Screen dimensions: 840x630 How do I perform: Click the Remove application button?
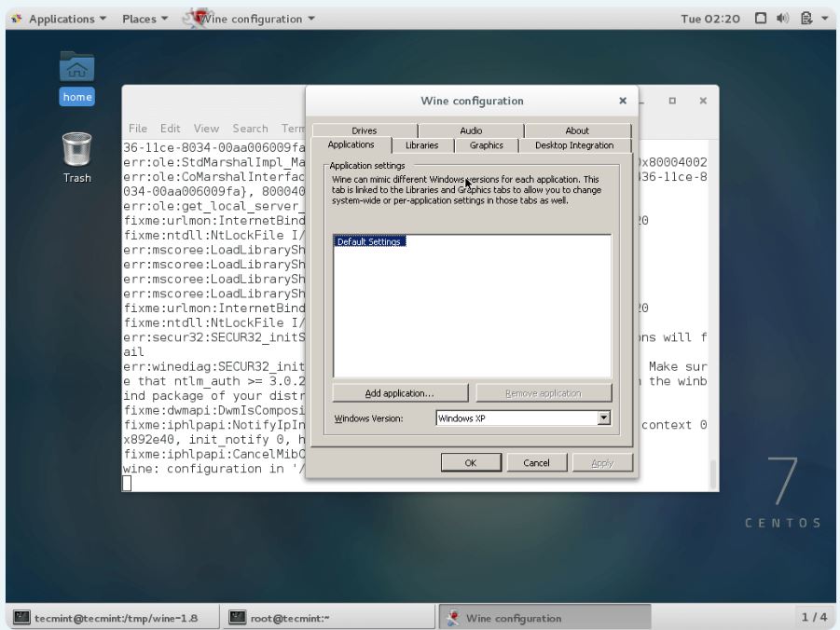[x=544, y=393]
